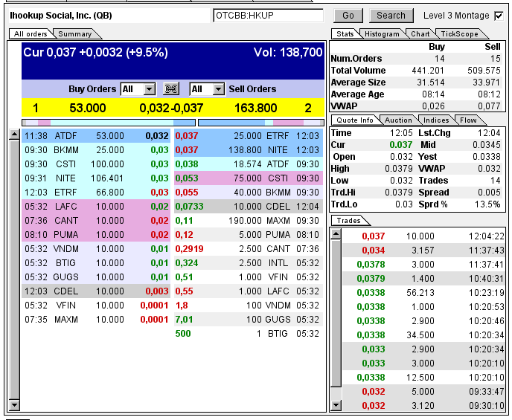Toggle the Level 3 Montage checkbox

click(499, 15)
